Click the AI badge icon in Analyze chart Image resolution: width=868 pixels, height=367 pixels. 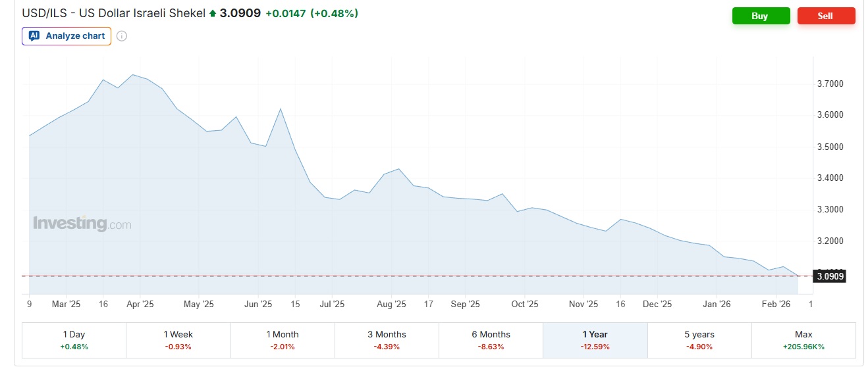point(34,36)
